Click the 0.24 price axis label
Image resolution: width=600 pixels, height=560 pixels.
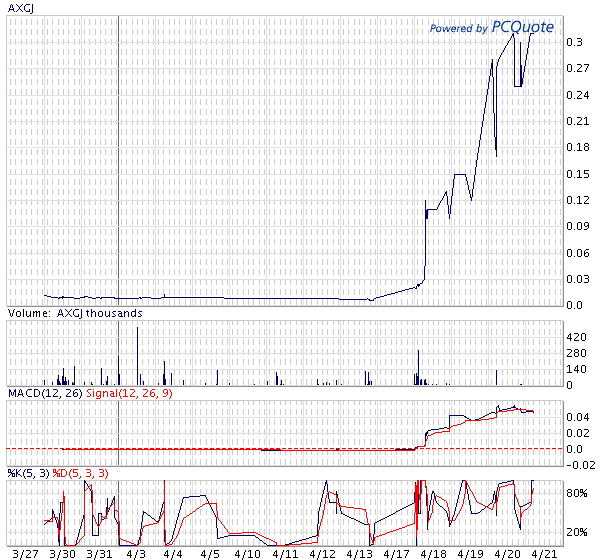578,95
